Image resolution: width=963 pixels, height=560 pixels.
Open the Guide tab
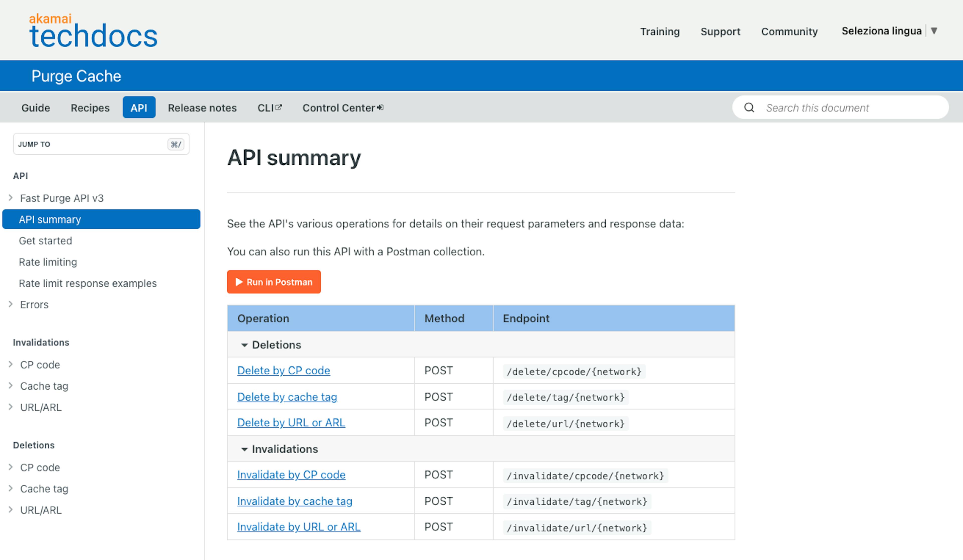pos(36,108)
